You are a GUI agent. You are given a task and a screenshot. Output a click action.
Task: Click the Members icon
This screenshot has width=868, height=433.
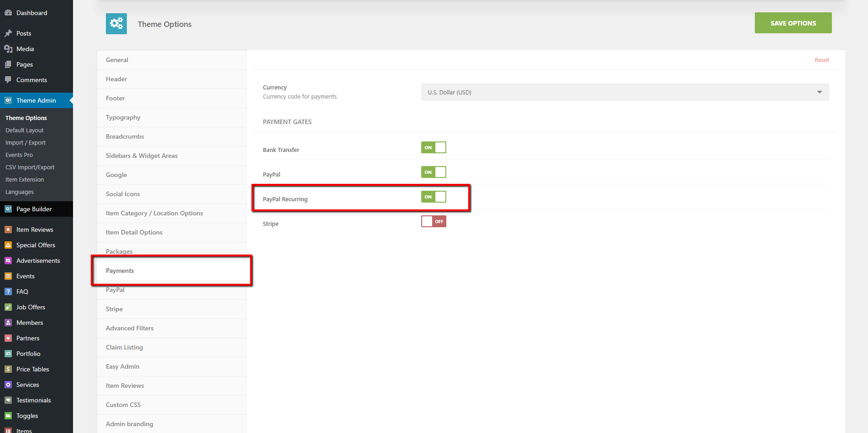(x=8, y=323)
